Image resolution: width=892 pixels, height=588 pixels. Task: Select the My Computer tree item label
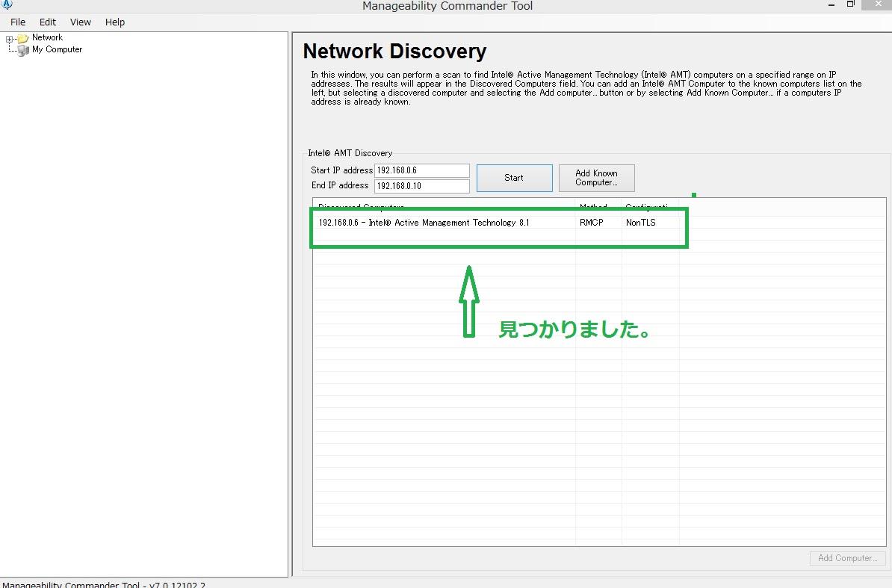[x=57, y=49]
